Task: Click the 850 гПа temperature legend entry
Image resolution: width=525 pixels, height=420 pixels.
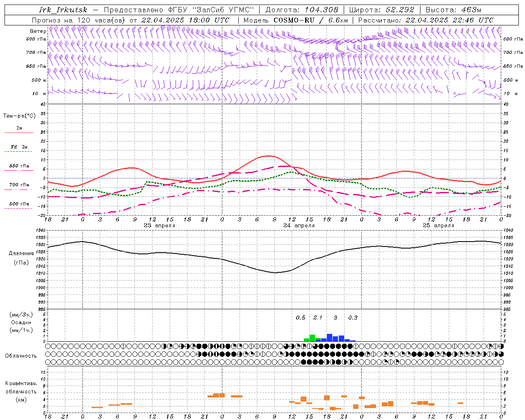Action: (19, 167)
